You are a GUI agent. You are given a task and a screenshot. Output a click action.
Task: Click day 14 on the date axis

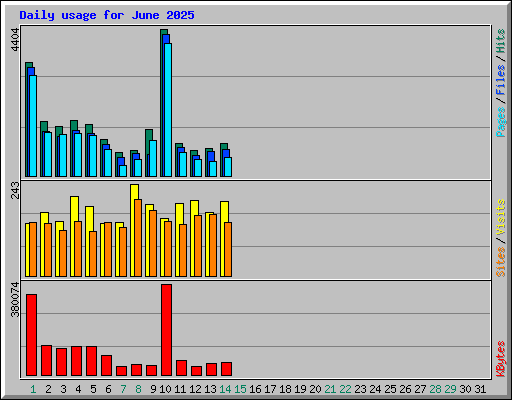coord(225,389)
